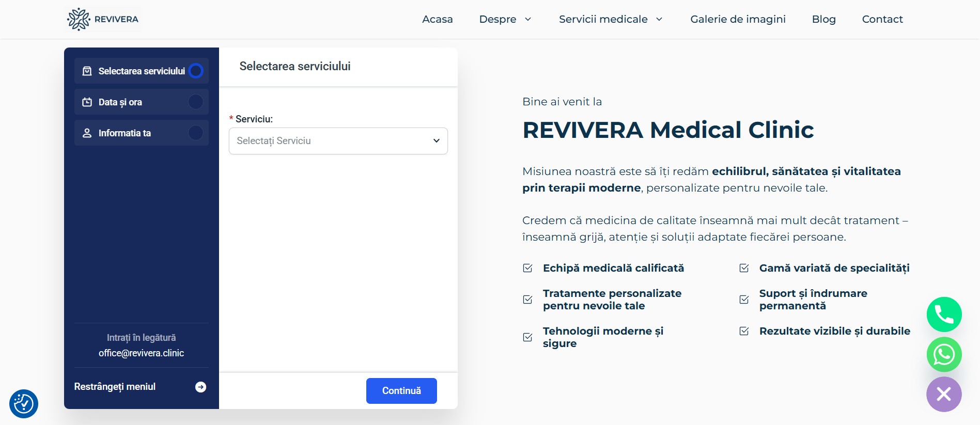The width and height of the screenshot is (980, 425).
Task: Click the calendar icon next to Data și ora
Action: (87, 102)
